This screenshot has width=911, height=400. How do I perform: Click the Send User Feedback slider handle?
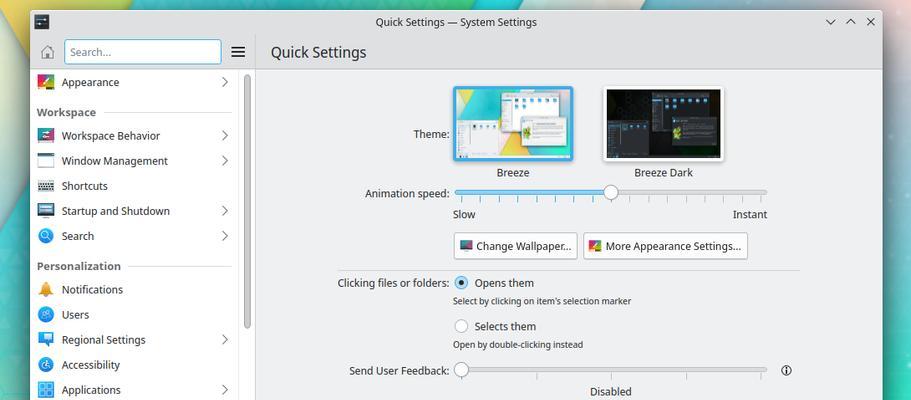tap(461, 370)
